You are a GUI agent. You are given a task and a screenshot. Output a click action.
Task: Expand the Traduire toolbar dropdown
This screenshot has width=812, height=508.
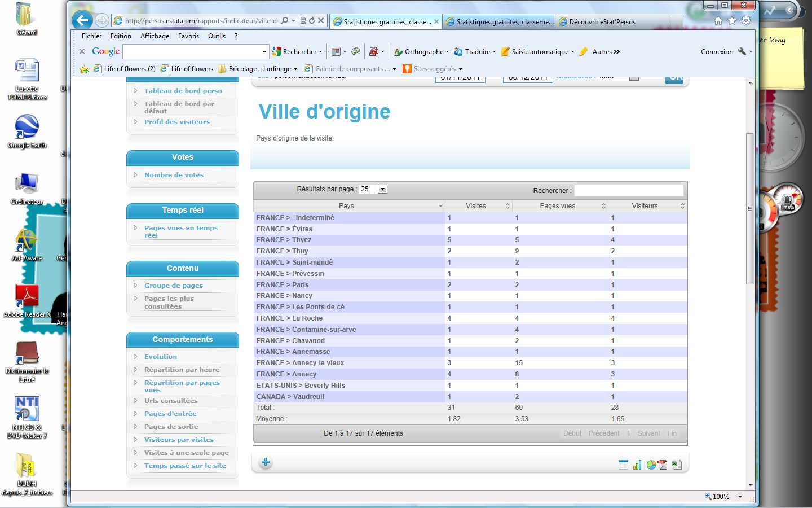click(494, 52)
